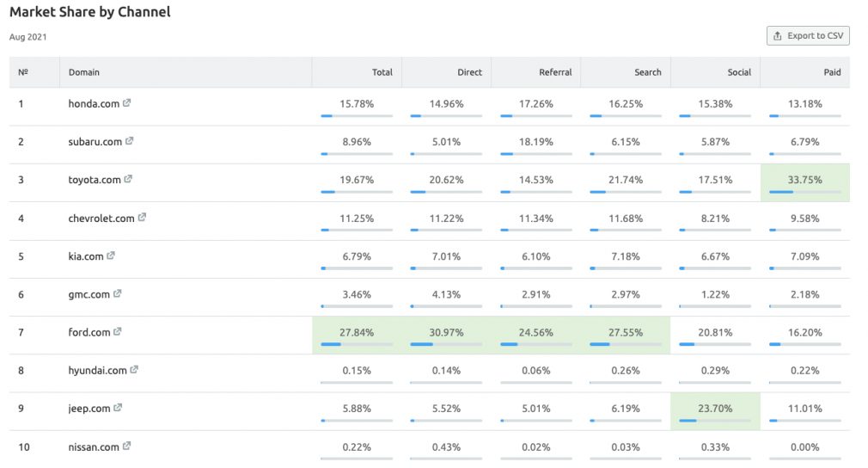Open toyota.com external link icon
This screenshot has height=468, width=868.
pos(128,179)
